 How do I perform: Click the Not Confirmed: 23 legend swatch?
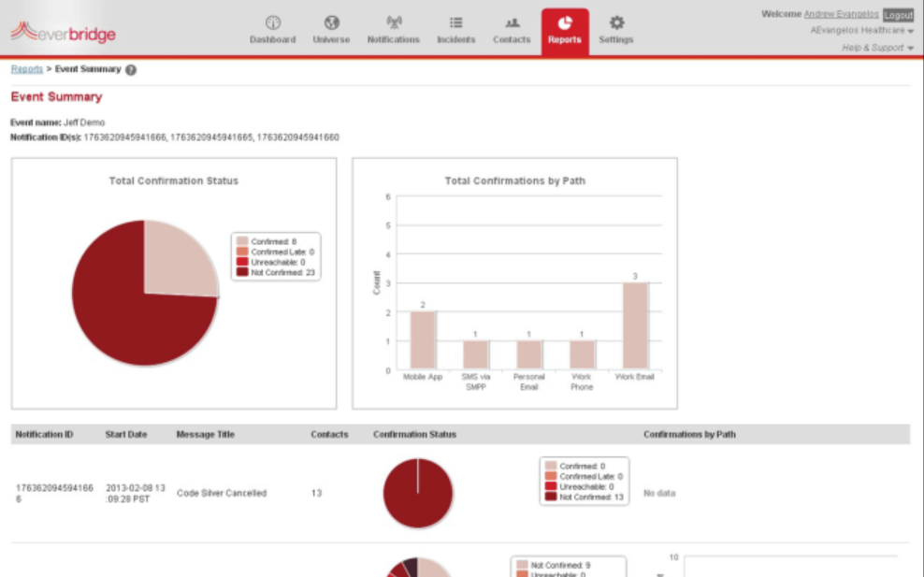[242, 272]
